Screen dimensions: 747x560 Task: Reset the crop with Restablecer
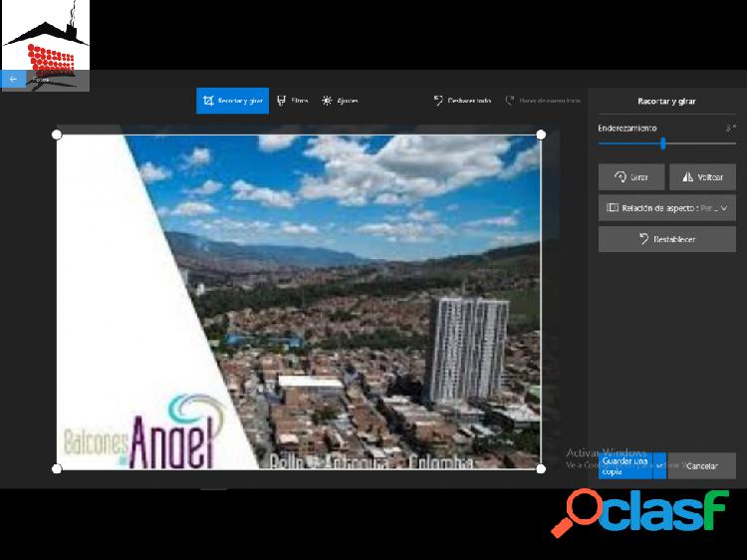(x=667, y=239)
